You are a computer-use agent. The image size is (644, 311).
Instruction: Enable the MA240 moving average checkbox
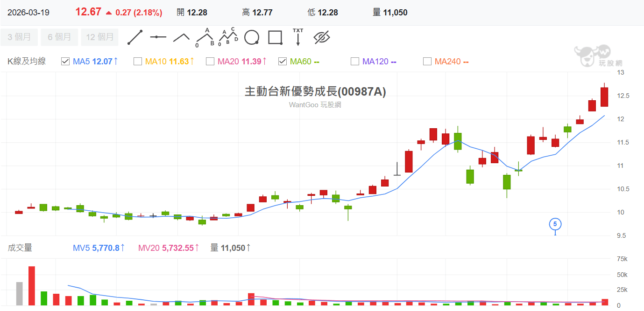[427, 61]
